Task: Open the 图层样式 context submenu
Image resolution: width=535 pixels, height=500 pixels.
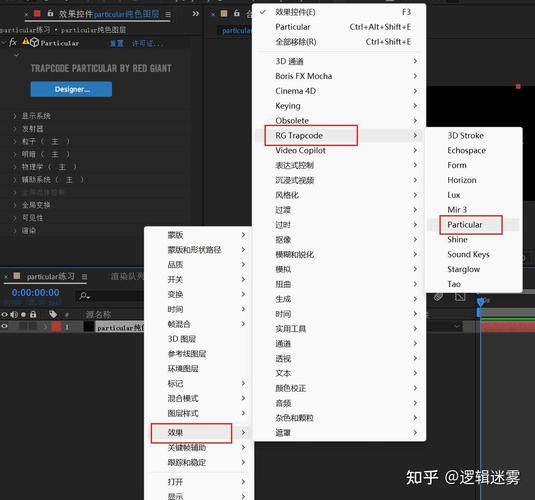Action: point(199,413)
